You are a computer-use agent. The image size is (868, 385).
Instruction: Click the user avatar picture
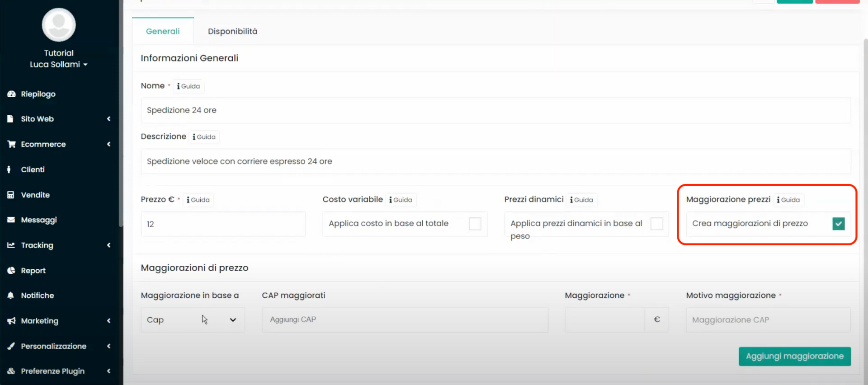[59, 25]
